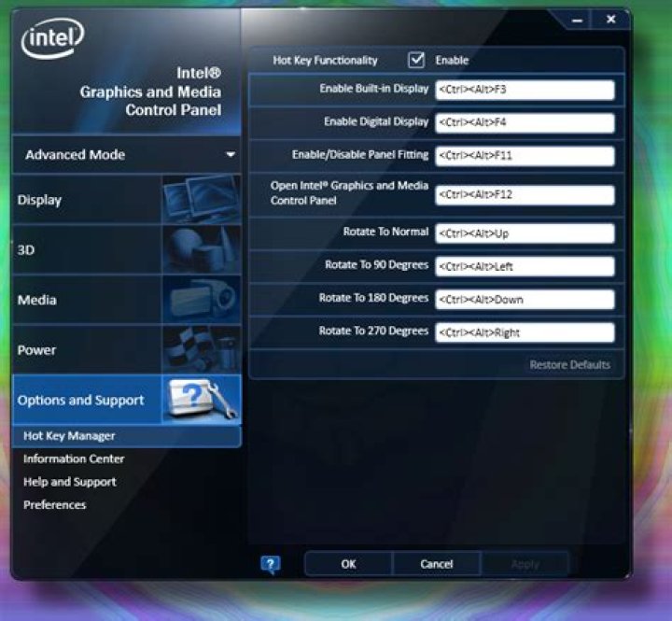The height and width of the screenshot is (621, 672).
Task: Select Options and Support section
Action: point(126,400)
